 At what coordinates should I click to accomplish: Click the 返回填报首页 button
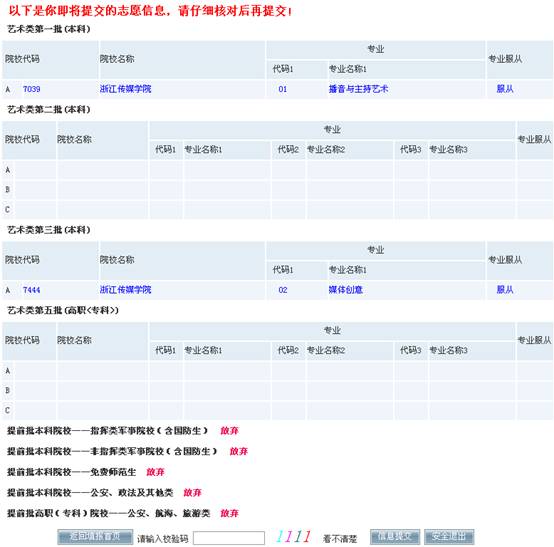point(95,537)
